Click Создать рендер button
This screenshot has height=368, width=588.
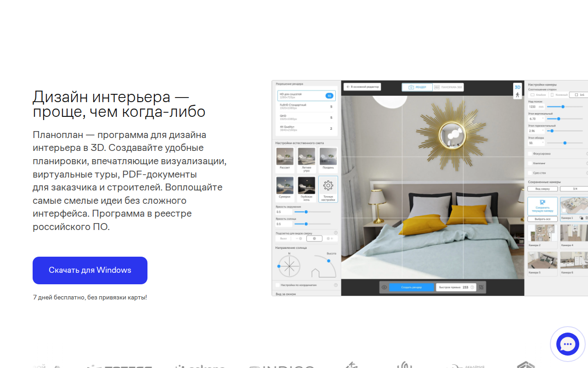click(412, 287)
